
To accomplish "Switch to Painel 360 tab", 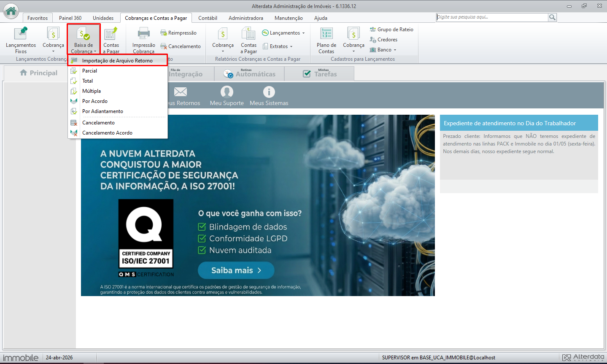I will click(70, 18).
